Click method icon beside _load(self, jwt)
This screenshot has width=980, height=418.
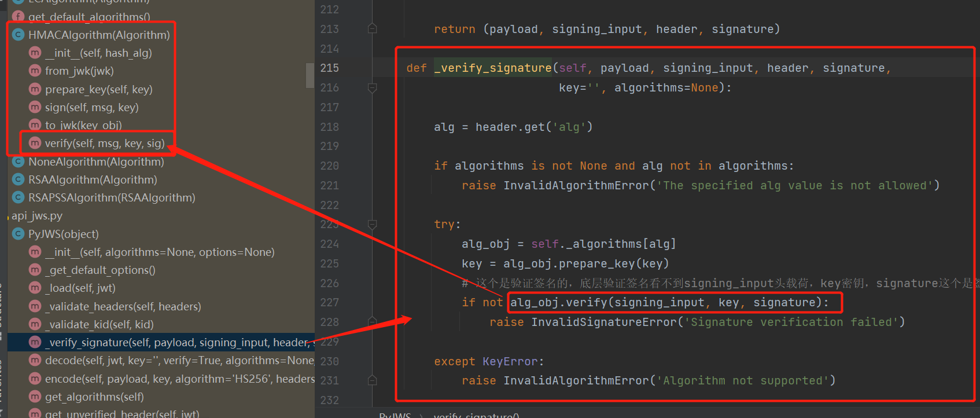coord(35,288)
